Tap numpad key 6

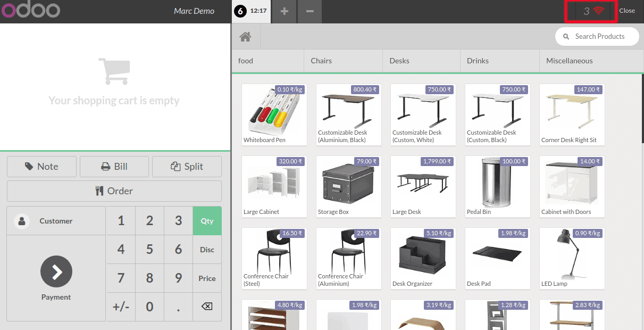[x=178, y=250]
